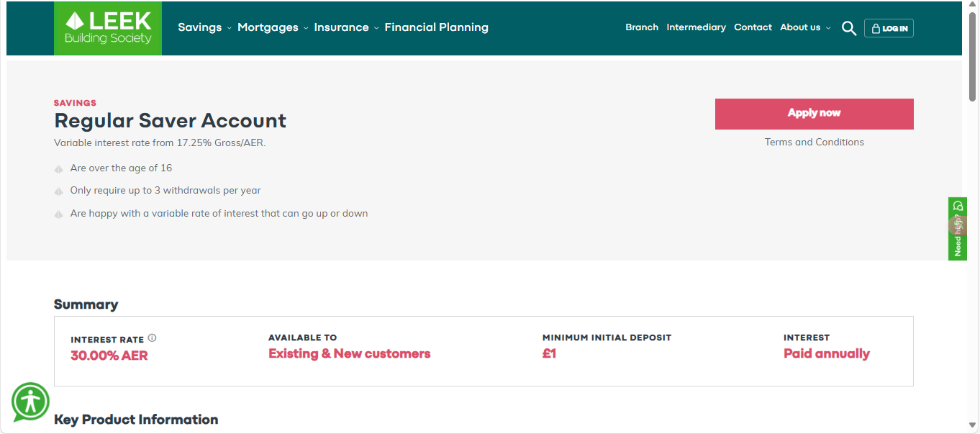Screen dimensions: 980x434
Task: Click 'Only require up to 3 withdrawals' line
Action: pyautogui.click(x=165, y=191)
